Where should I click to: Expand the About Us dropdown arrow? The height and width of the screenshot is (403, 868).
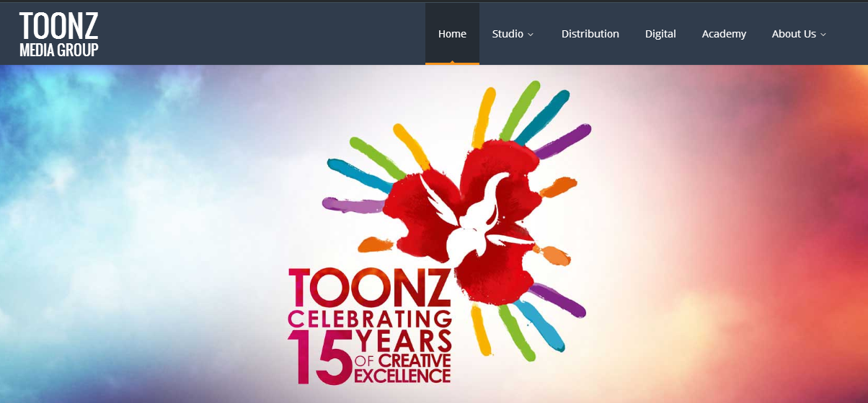823,35
